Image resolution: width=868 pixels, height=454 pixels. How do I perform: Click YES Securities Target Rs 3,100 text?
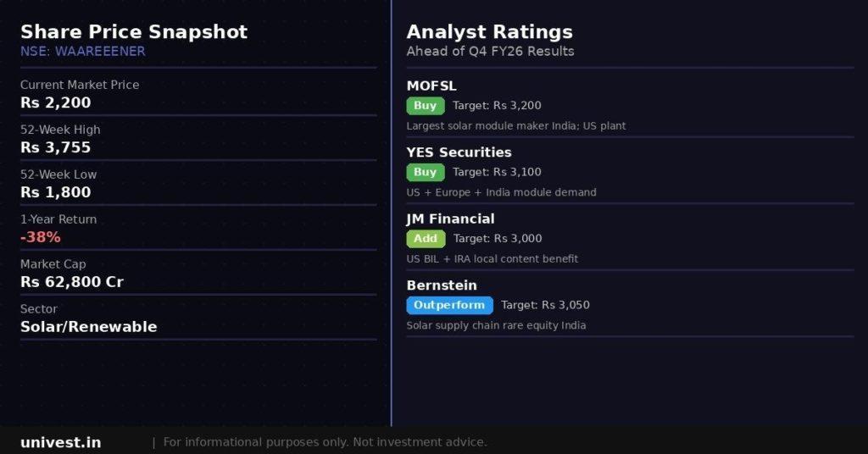[497, 172]
